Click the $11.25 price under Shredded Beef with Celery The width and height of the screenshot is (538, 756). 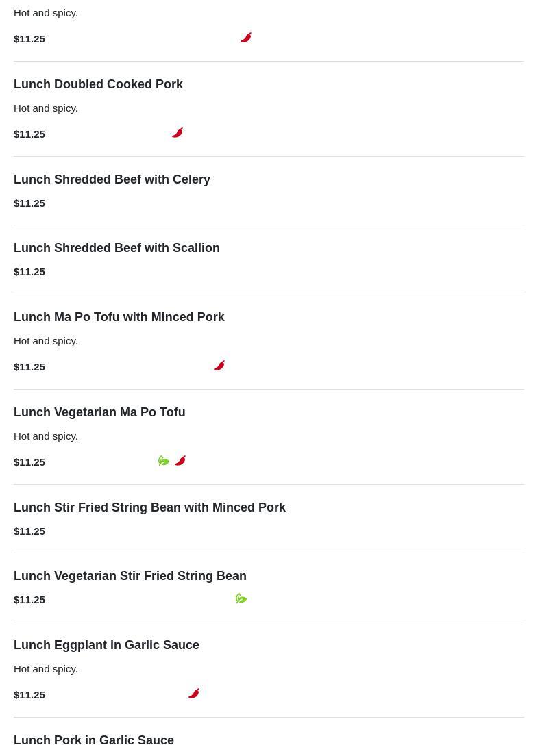29,203
